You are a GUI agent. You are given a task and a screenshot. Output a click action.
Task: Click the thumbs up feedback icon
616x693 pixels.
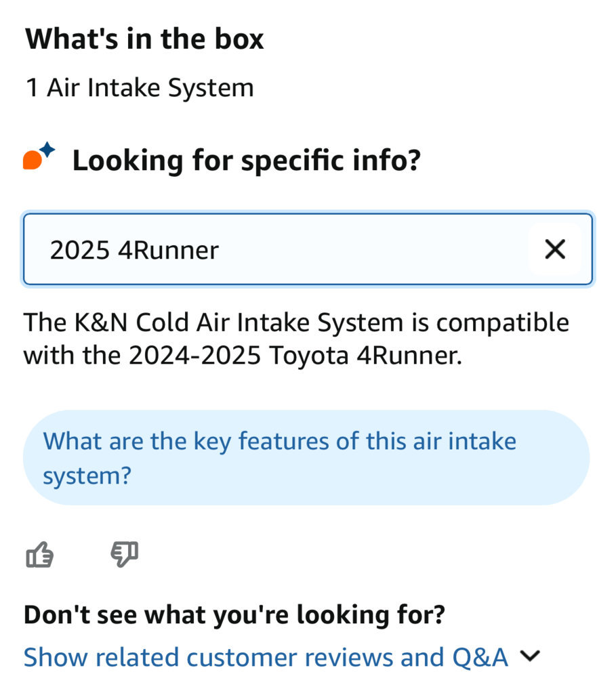tap(40, 554)
